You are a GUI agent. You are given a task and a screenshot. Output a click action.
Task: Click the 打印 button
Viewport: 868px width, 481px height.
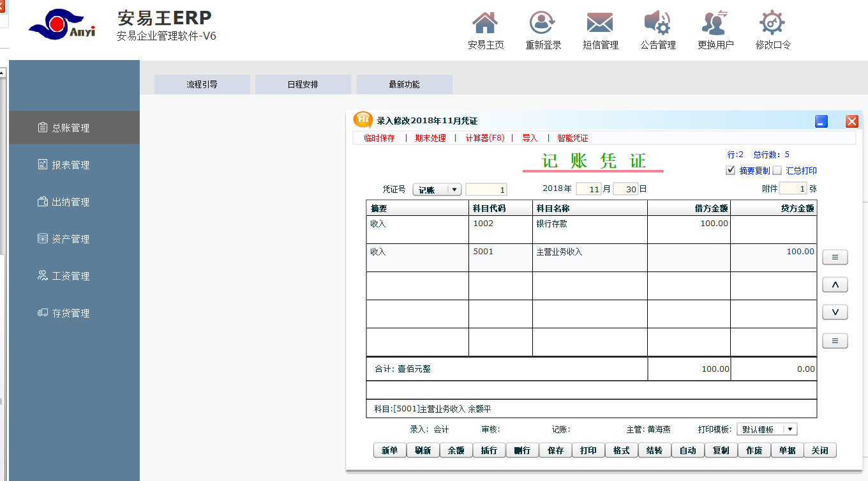click(x=588, y=450)
